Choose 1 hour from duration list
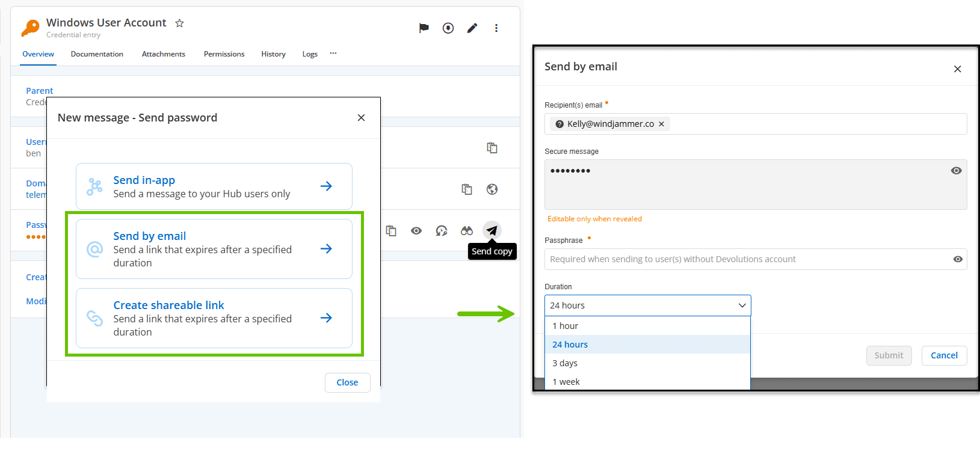This screenshot has width=980, height=451. [565, 326]
